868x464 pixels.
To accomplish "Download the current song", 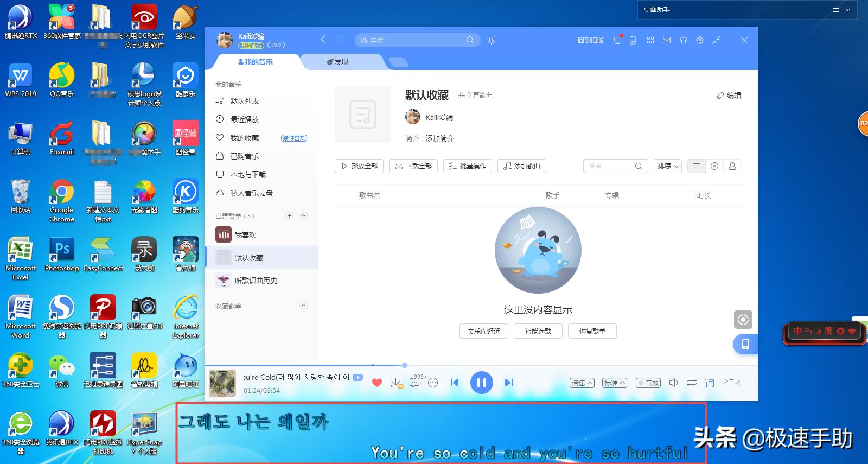I will pyautogui.click(x=397, y=383).
